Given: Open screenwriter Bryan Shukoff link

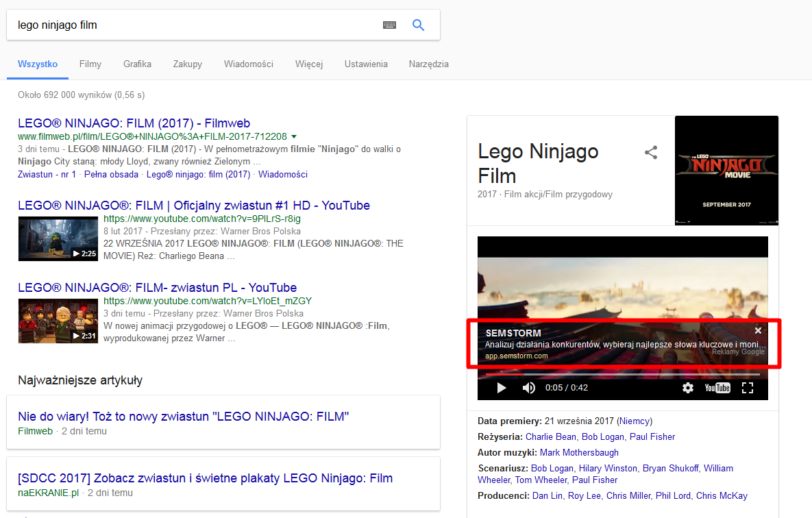Looking at the screenshot, I should click(671, 468).
